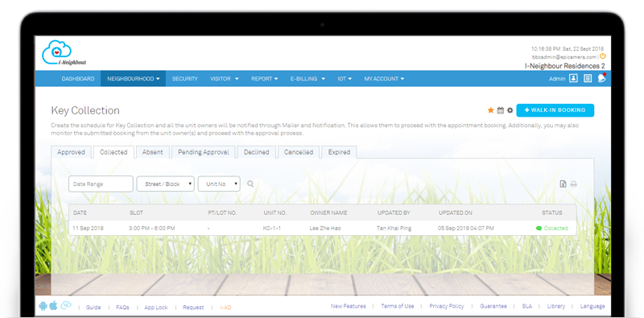Click the Walk-In Booking button

tap(555, 110)
